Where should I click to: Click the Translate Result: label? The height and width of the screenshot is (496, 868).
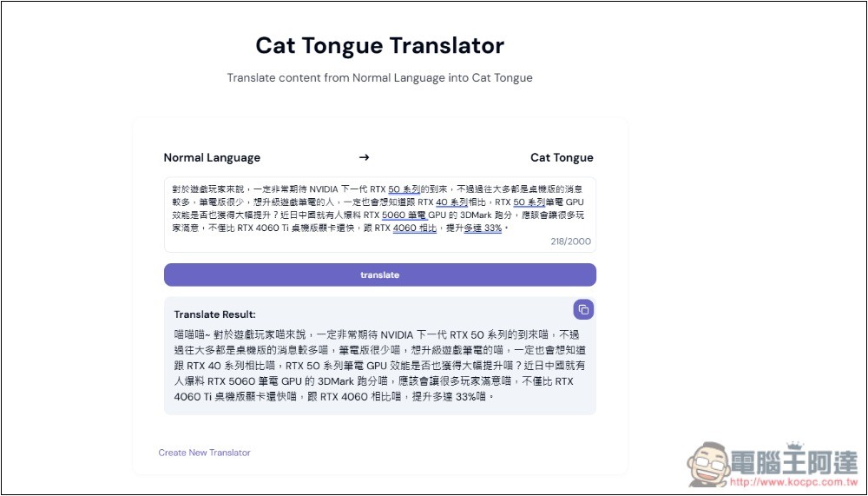(x=214, y=314)
